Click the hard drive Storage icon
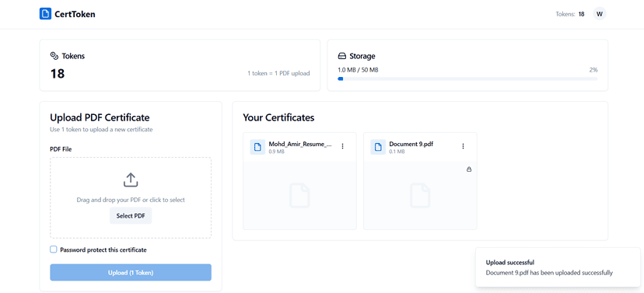Viewport: 644px width, 293px height. pos(341,56)
